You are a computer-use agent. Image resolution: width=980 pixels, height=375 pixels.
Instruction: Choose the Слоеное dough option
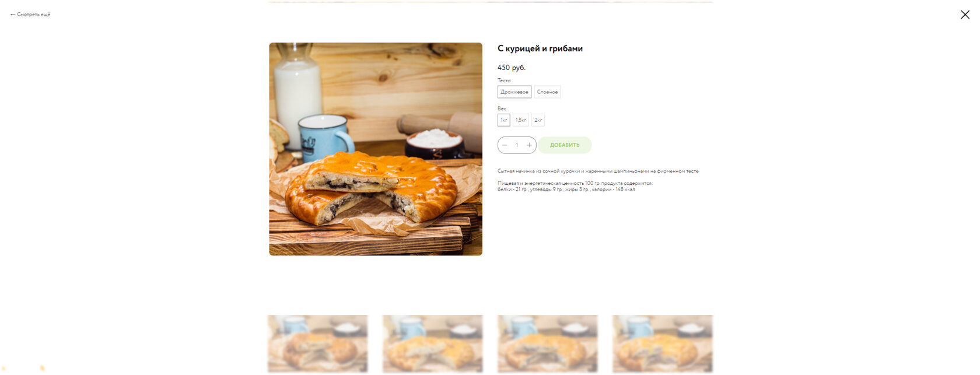547,92
